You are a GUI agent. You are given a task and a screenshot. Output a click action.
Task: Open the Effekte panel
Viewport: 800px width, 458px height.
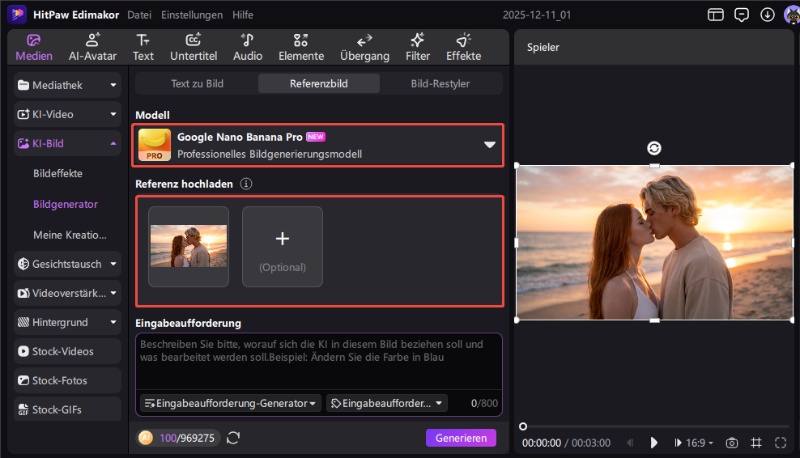pyautogui.click(x=463, y=47)
